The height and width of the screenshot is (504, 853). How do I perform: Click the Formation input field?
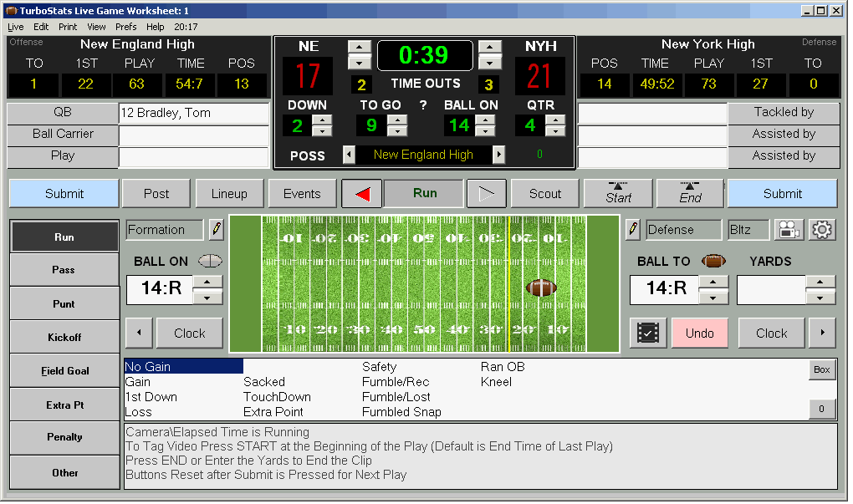point(164,230)
